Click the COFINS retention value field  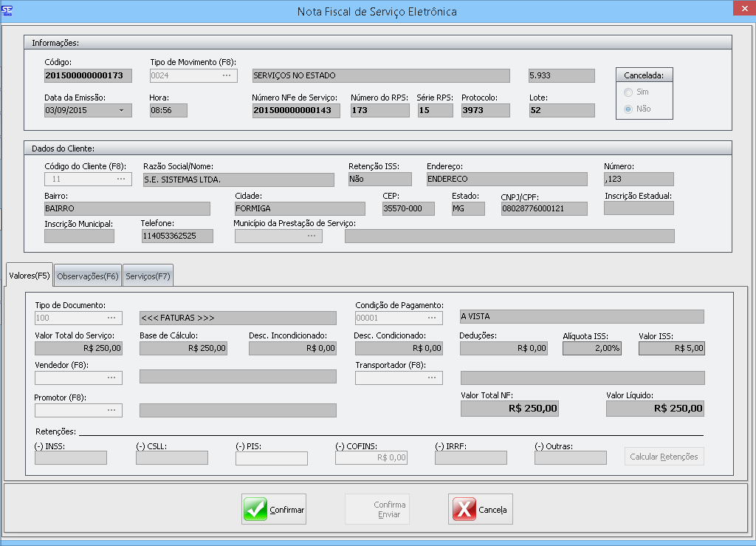pyautogui.click(x=371, y=457)
